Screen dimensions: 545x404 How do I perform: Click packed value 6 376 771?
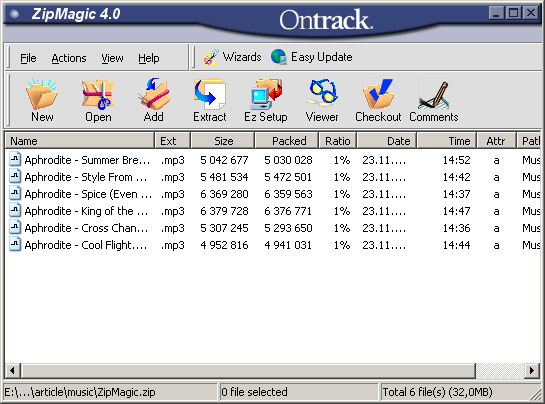point(288,211)
